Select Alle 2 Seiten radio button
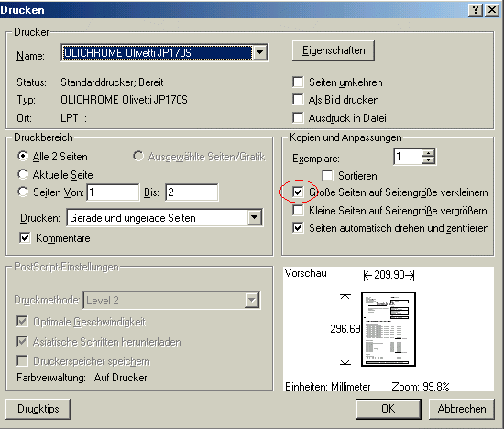This screenshot has height=429, width=504. 23,157
